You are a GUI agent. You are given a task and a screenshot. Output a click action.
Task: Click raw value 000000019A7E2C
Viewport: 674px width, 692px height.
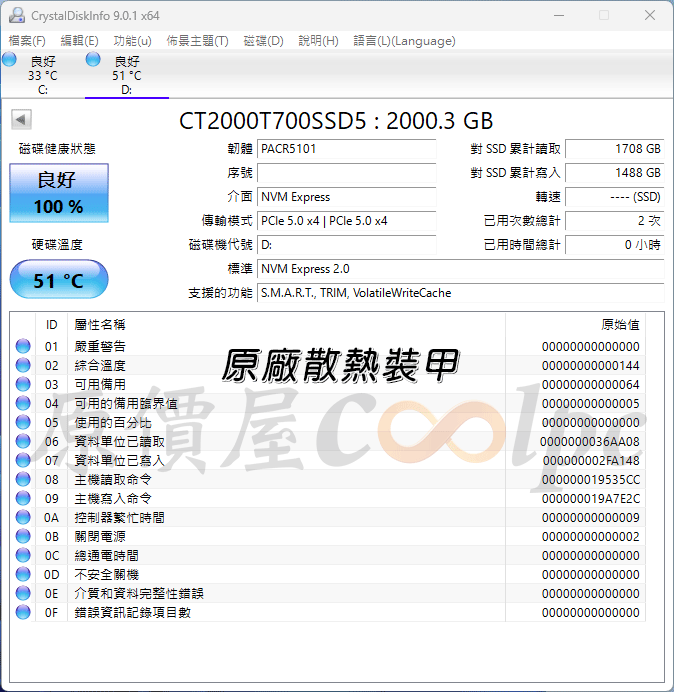[591, 498]
